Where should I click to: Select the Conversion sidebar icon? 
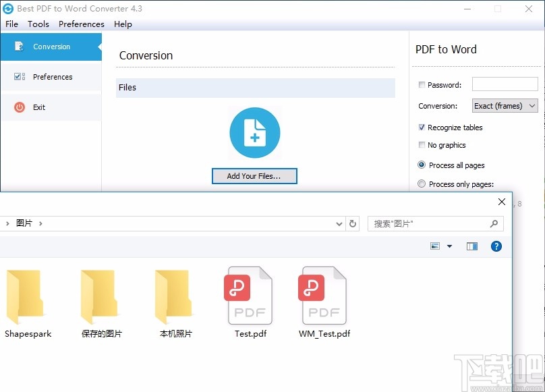(x=20, y=47)
